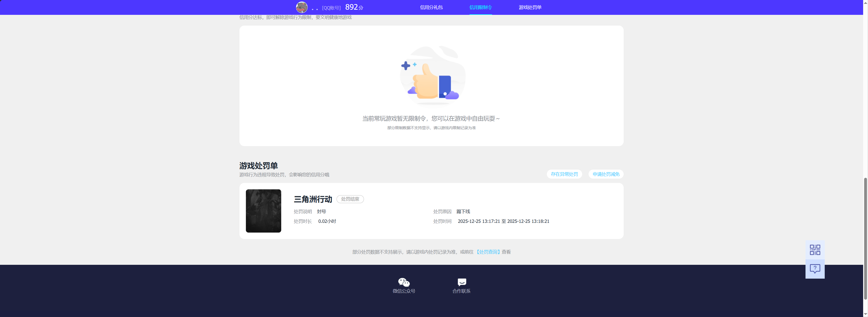Click the punishment time range 2025-12-25 13:17:21
Viewport: 868px width, 317px height.
[x=504, y=221]
